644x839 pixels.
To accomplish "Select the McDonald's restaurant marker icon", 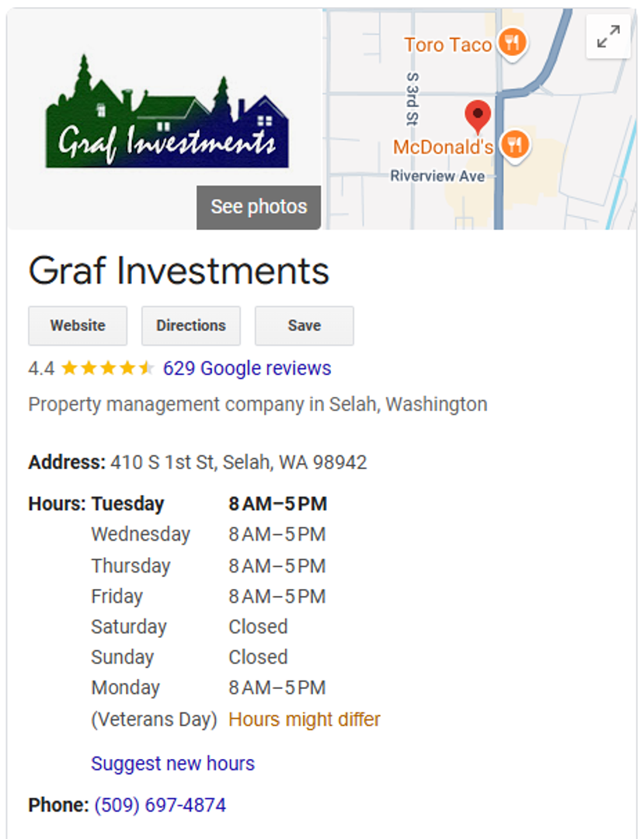I will point(514,144).
